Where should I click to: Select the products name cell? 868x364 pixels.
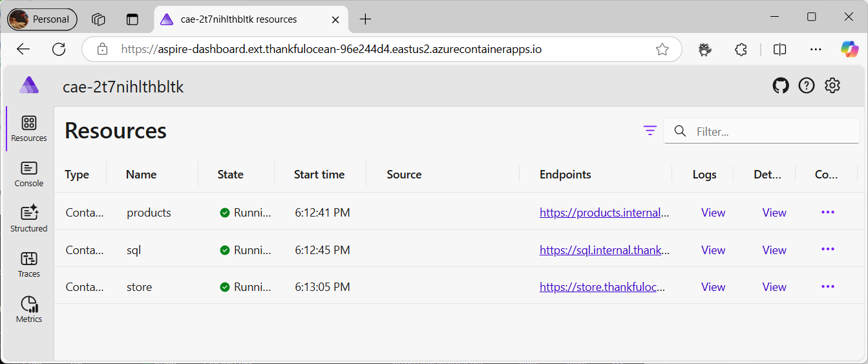coord(149,213)
